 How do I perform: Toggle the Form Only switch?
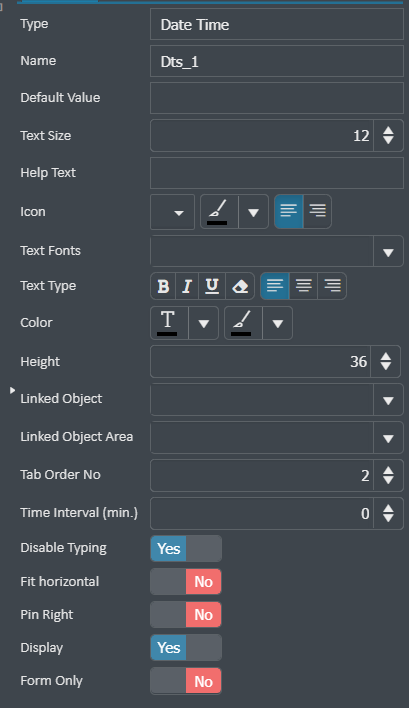pos(186,681)
